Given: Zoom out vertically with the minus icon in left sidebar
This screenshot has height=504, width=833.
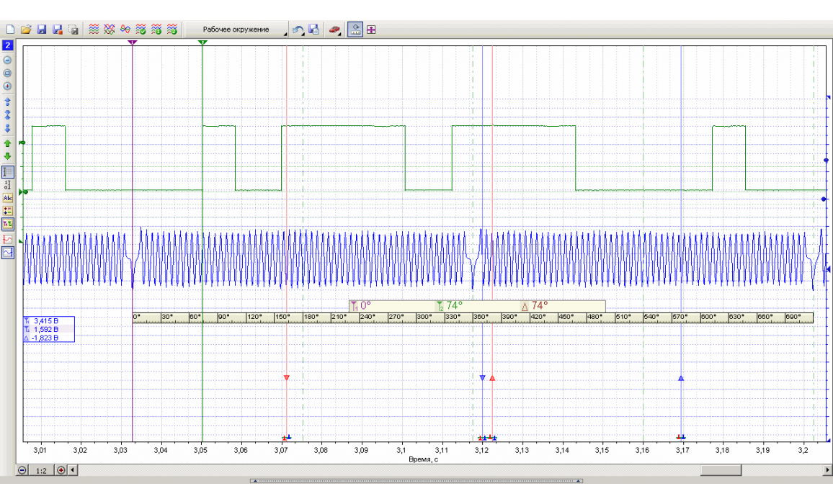Looking at the screenshot, I should [7, 60].
